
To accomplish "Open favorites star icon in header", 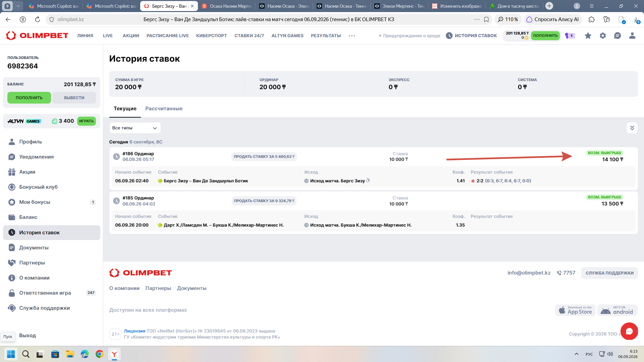I will point(588,36).
